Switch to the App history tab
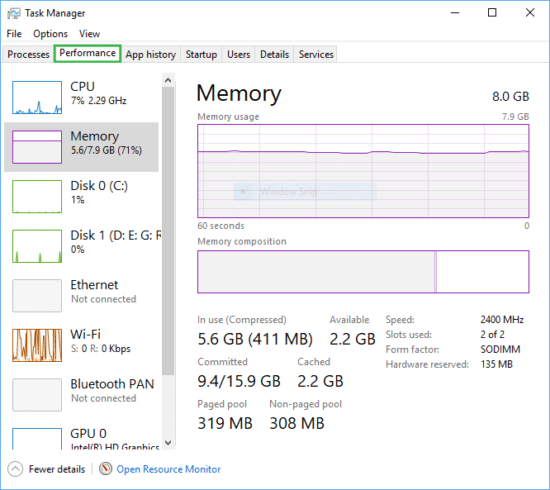 150,54
